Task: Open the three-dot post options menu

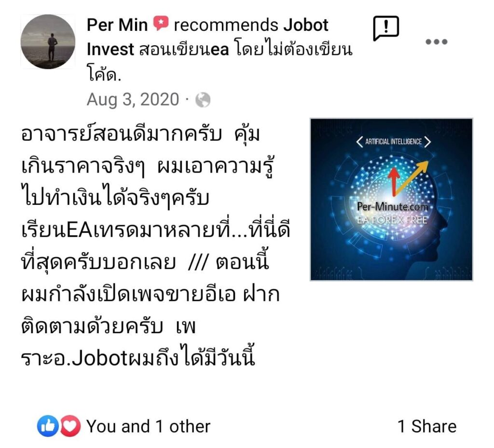Action: point(436,41)
